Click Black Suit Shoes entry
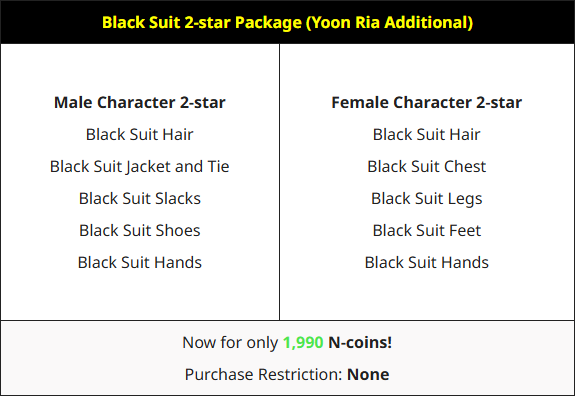Viewport: 575px width, 396px height. click(140, 230)
